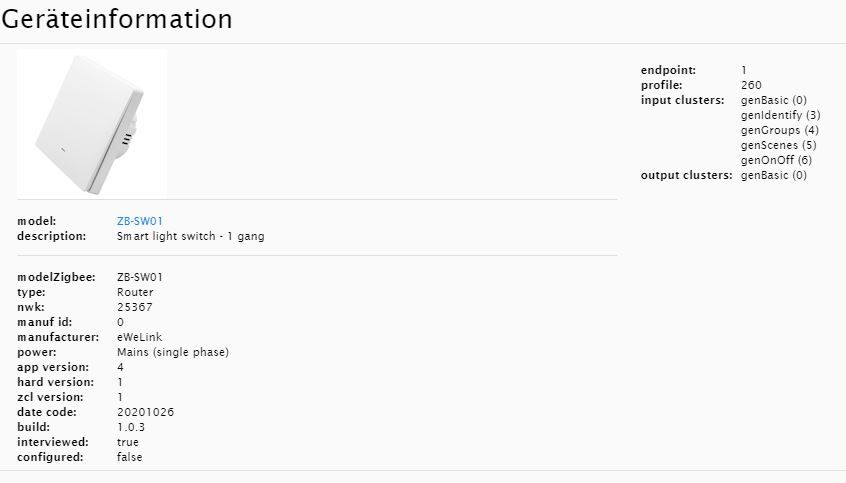This screenshot has width=846, height=483.
Task: Select the description 'Smart light switch - 1 gang'
Action: [190, 236]
